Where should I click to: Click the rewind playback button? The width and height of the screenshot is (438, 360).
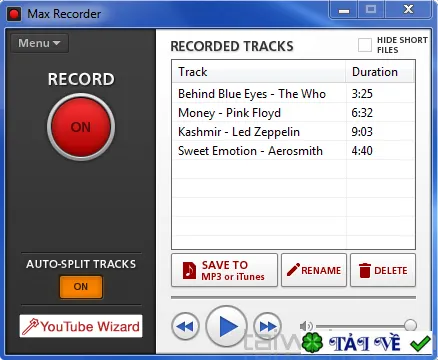[185, 326]
